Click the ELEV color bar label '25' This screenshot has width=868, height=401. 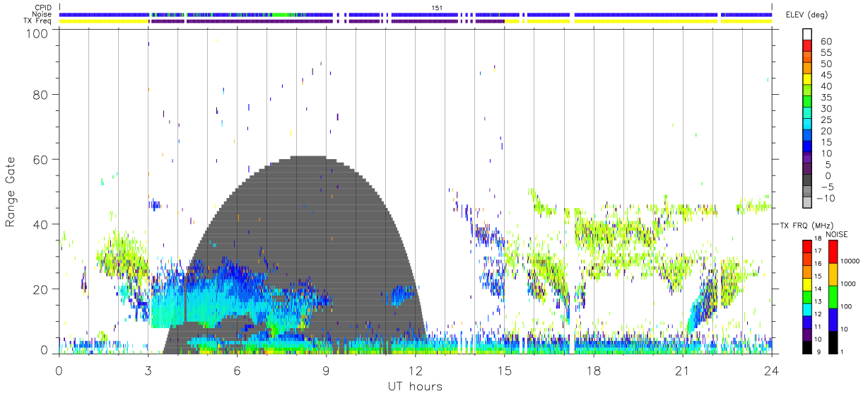(x=826, y=120)
